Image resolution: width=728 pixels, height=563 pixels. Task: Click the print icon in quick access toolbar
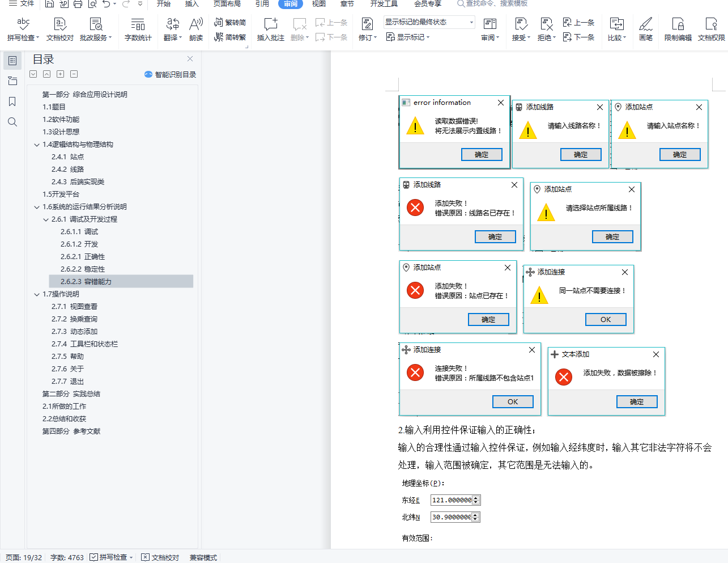78,4
